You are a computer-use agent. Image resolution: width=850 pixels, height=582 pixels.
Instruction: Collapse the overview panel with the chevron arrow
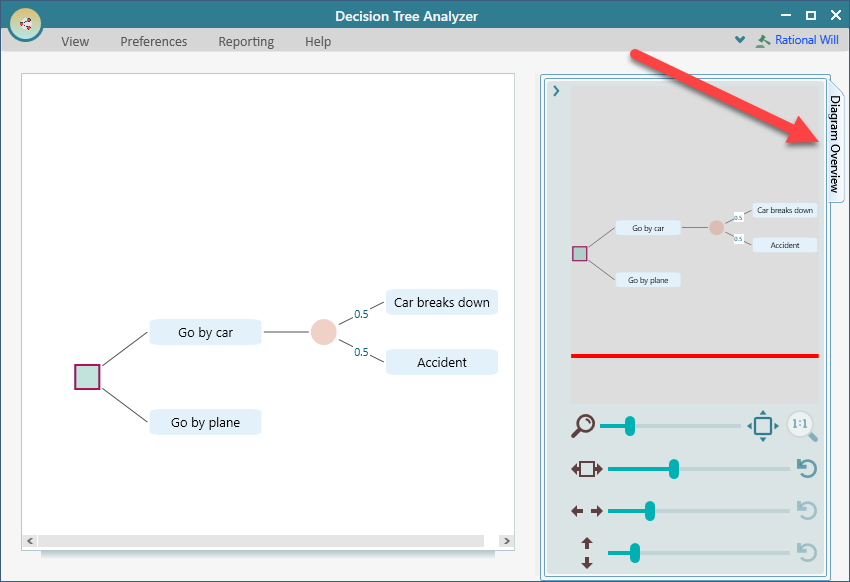tap(556, 90)
